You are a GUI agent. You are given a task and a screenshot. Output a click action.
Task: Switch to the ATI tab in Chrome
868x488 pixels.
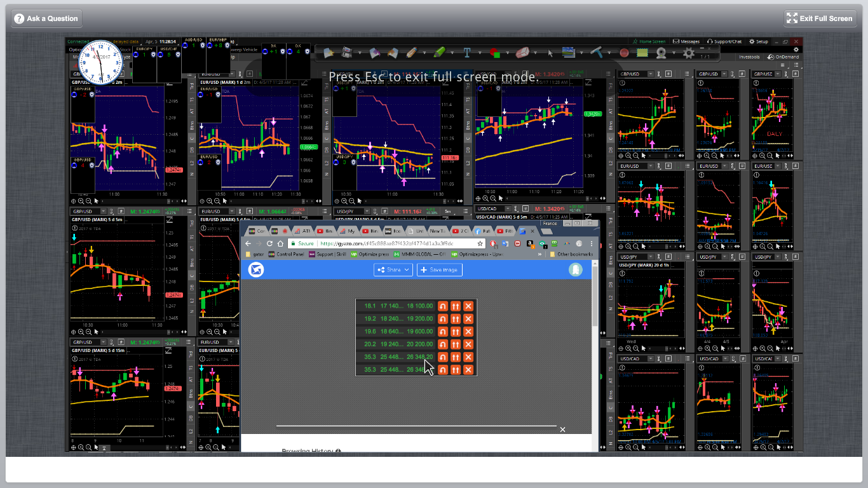tap(304, 231)
